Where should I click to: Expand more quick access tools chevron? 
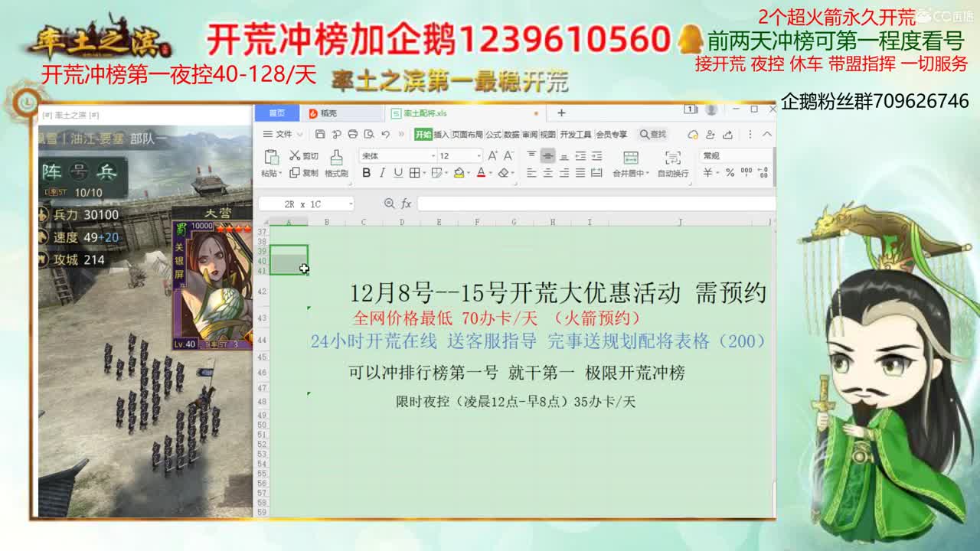[x=401, y=134]
